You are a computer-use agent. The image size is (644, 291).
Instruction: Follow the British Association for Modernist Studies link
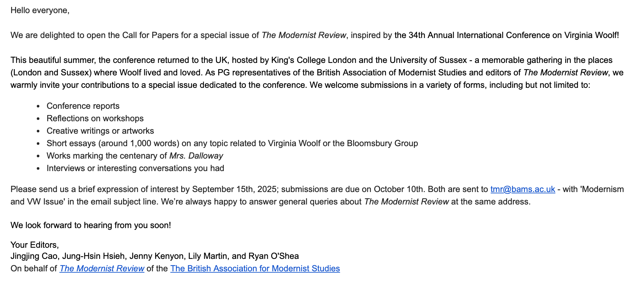(255, 269)
